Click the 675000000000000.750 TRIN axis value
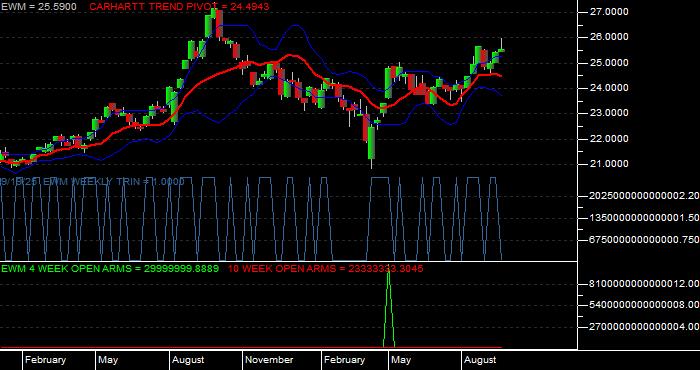The height and width of the screenshot is (370, 700). point(645,240)
